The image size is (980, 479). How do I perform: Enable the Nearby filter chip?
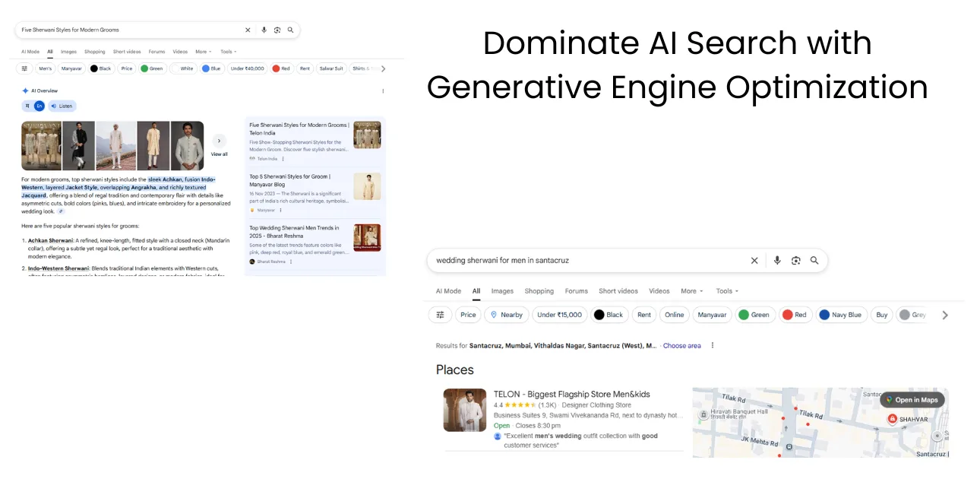(x=506, y=315)
